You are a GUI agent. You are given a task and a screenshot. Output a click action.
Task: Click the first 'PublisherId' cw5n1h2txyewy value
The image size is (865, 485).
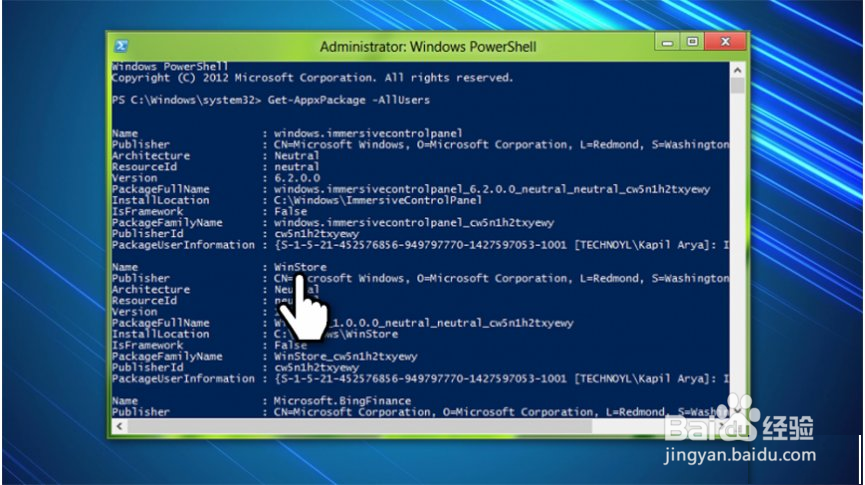tap(316, 234)
